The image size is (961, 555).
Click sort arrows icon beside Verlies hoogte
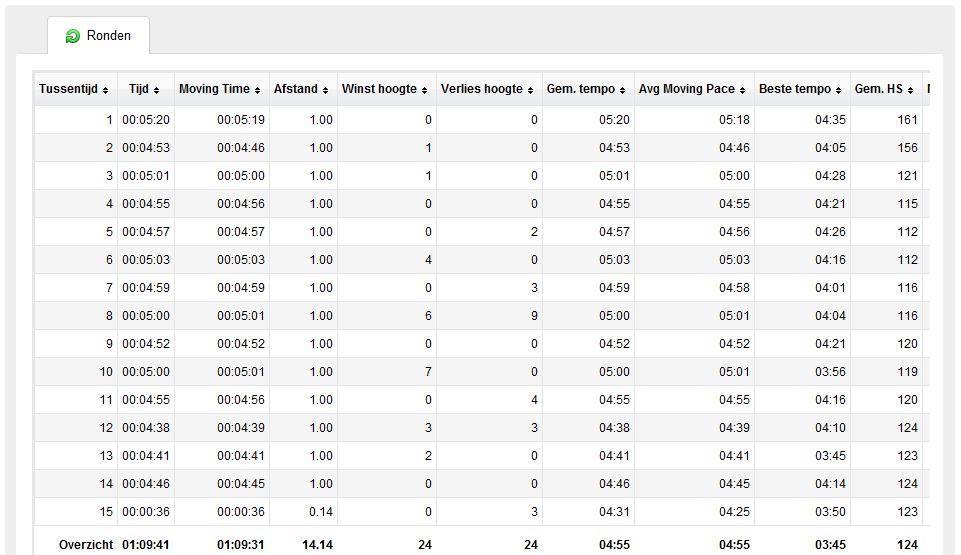pyautogui.click(x=530, y=90)
